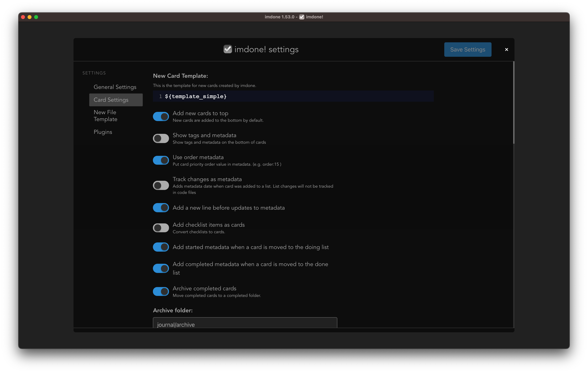Toggle completed metadata for done list
Image resolution: width=588 pixels, height=373 pixels.
[x=161, y=268]
